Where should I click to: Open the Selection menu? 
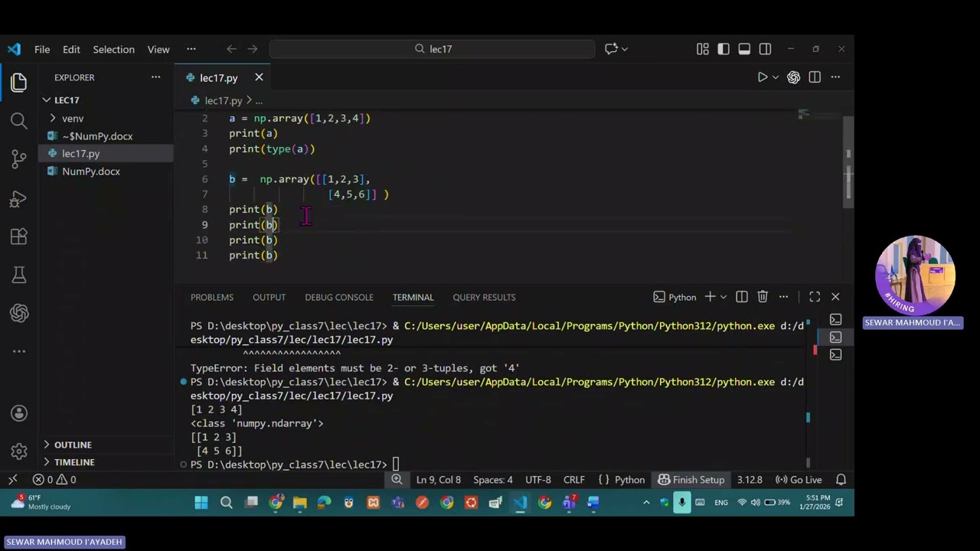pos(113,49)
